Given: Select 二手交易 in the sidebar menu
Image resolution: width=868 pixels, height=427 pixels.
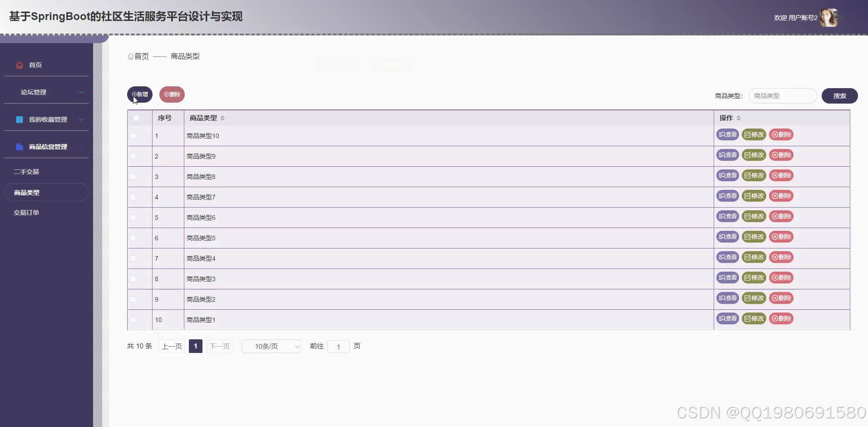Looking at the screenshot, I should 26,171.
